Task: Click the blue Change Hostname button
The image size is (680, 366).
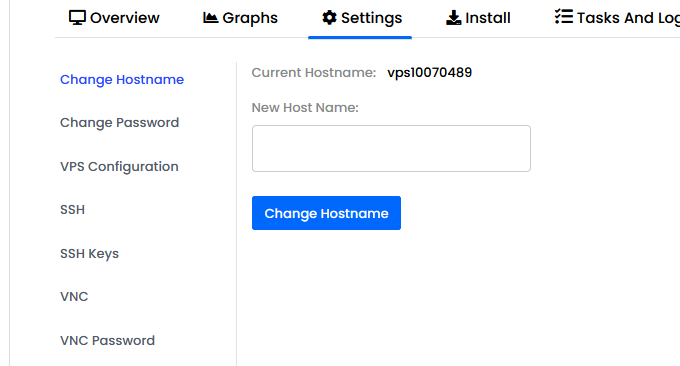Action: pyautogui.click(x=326, y=213)
